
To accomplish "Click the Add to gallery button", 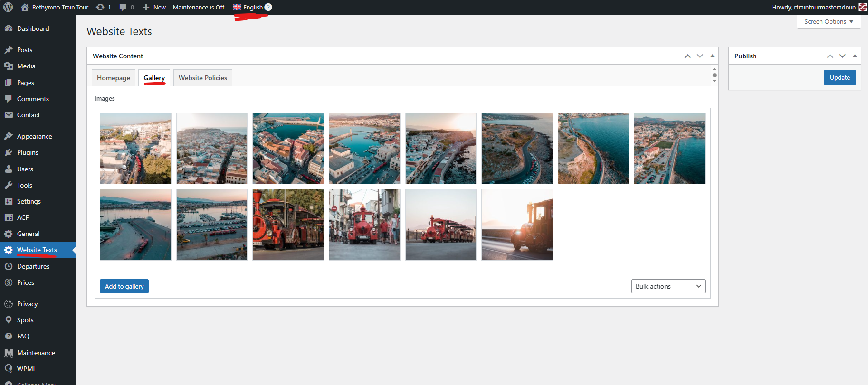I will coord(124,286).
